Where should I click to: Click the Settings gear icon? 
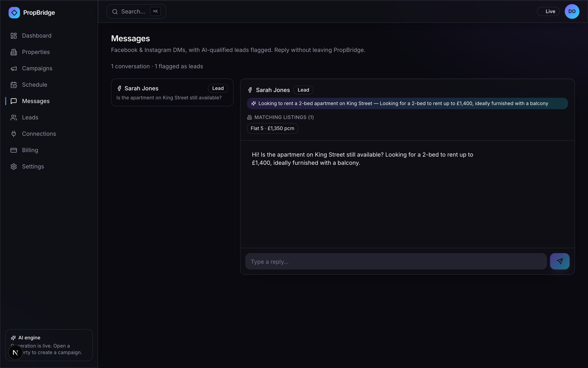(14, 166)
